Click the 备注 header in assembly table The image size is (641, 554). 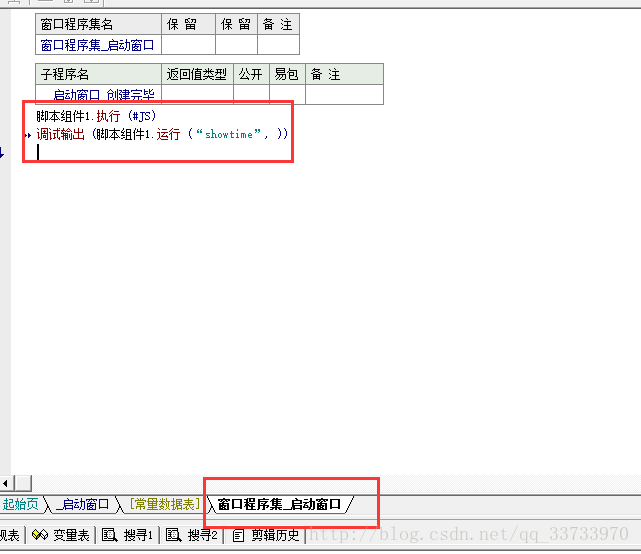click(x=278, y=24)
